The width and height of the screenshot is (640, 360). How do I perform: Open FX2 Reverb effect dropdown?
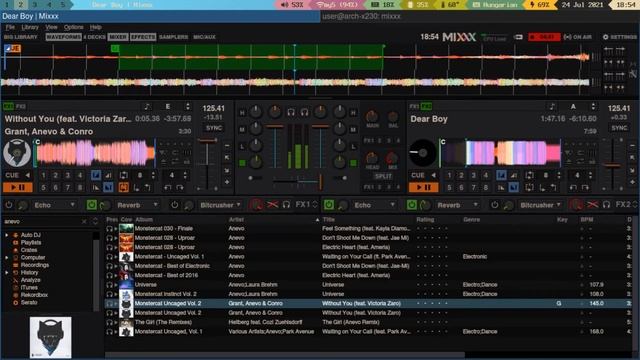coord(458,205)
